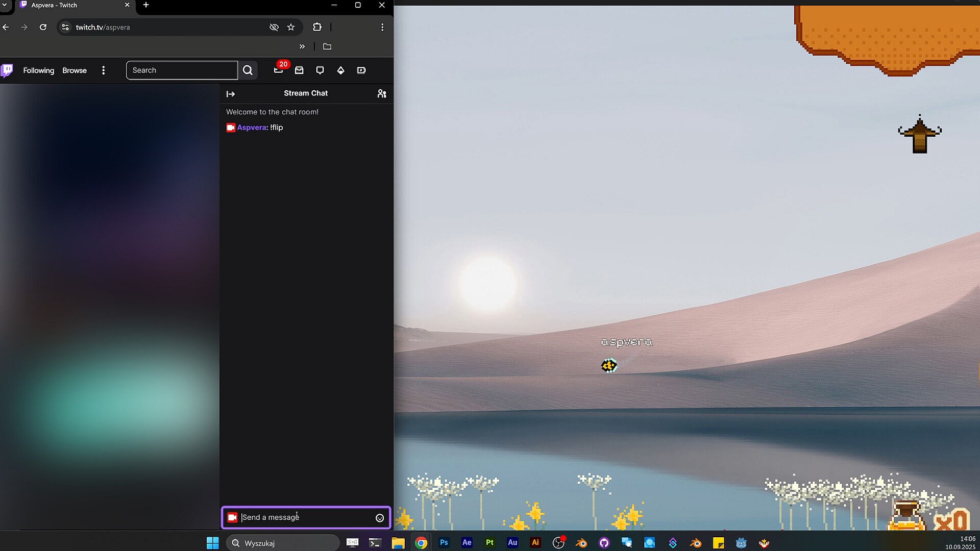Open Chrome's three-dot menu

[382, 27]
